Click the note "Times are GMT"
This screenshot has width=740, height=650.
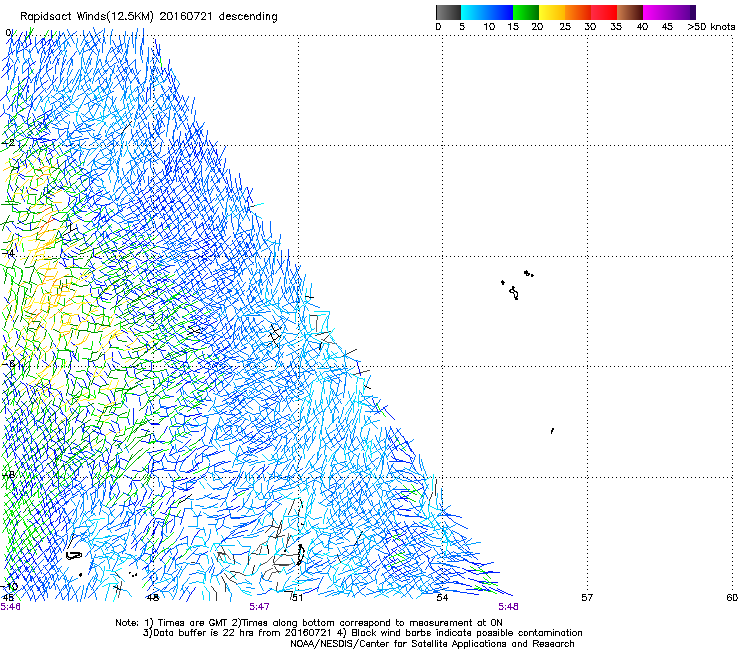click(191, 623)
